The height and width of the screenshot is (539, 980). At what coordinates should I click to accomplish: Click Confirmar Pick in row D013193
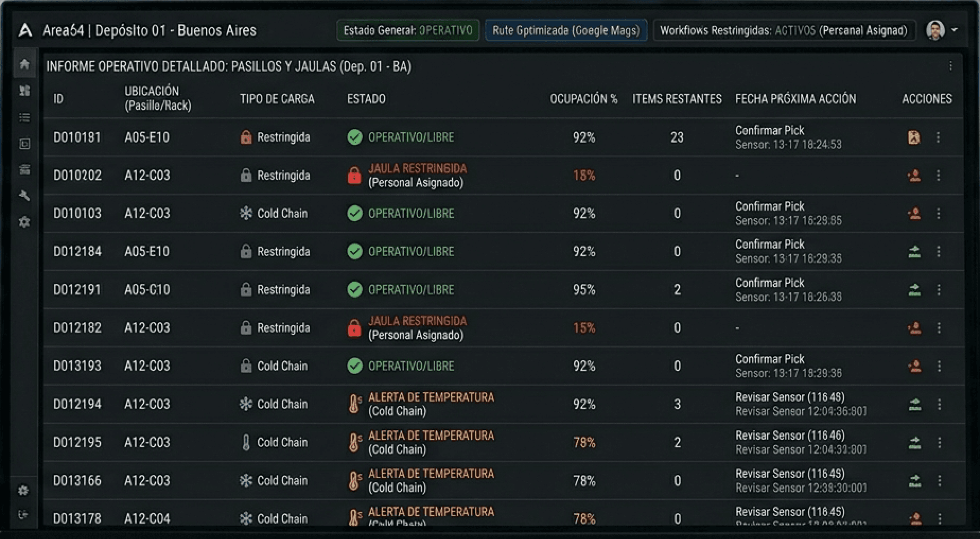coord(769,359)
